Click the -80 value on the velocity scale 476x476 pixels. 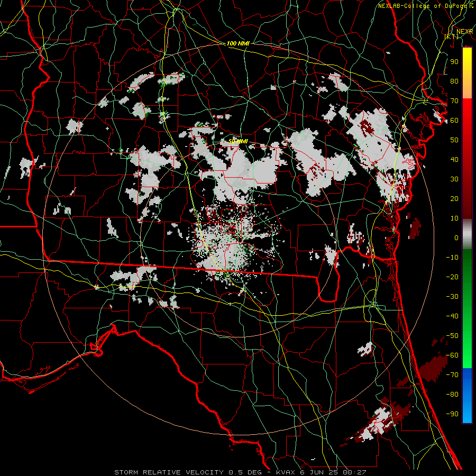(452, 395)
